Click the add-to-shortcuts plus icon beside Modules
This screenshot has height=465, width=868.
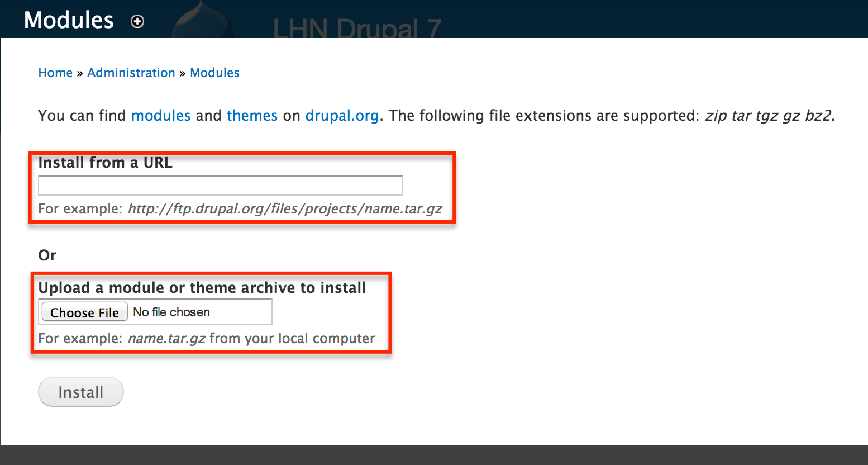[137, 21]
